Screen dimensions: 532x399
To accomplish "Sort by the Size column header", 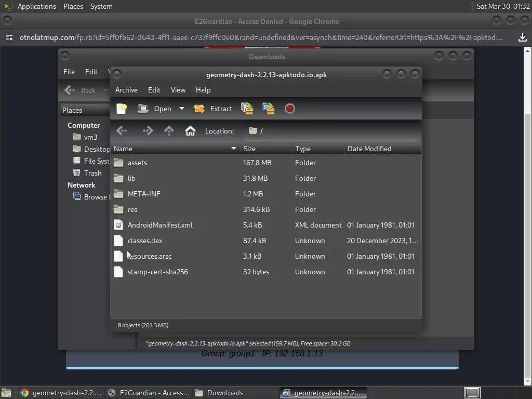I will pos(267,149).
